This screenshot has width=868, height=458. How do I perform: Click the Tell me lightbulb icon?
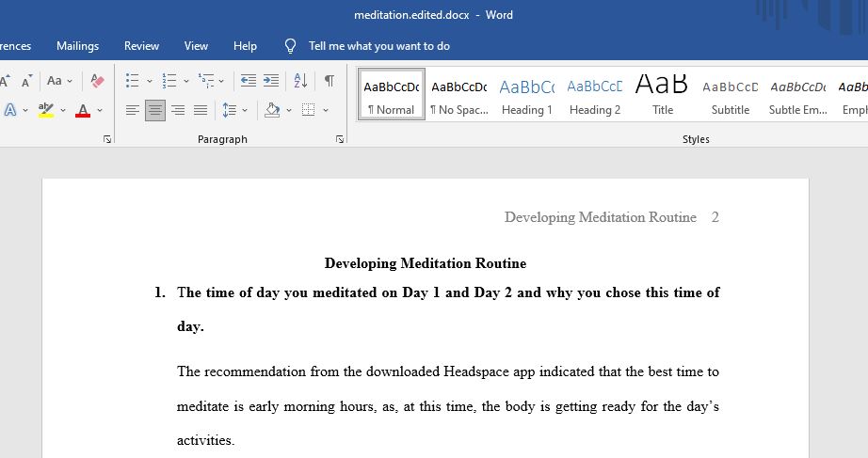[290, 46]
